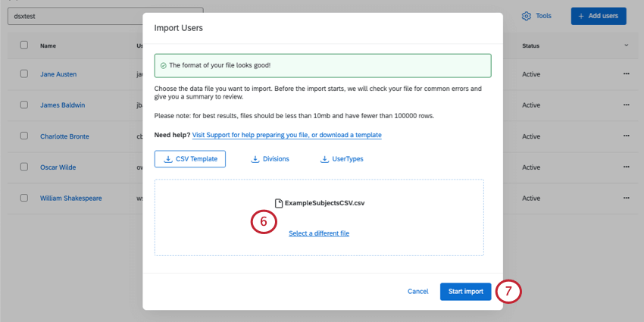Select the Charlotte Bronte row checkbox
This screenshot has width=644, height=322.
[x=24, y=136]
